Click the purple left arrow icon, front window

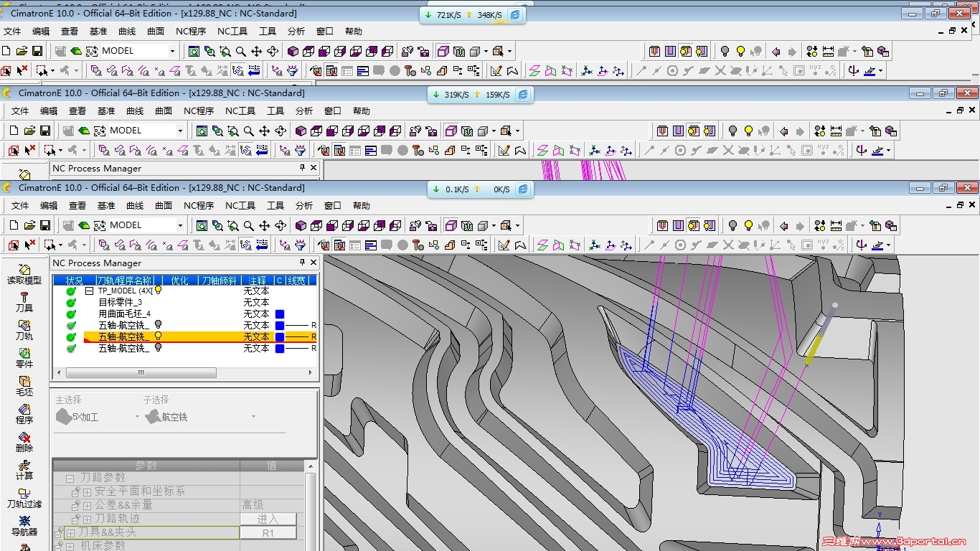click(784, 225)
